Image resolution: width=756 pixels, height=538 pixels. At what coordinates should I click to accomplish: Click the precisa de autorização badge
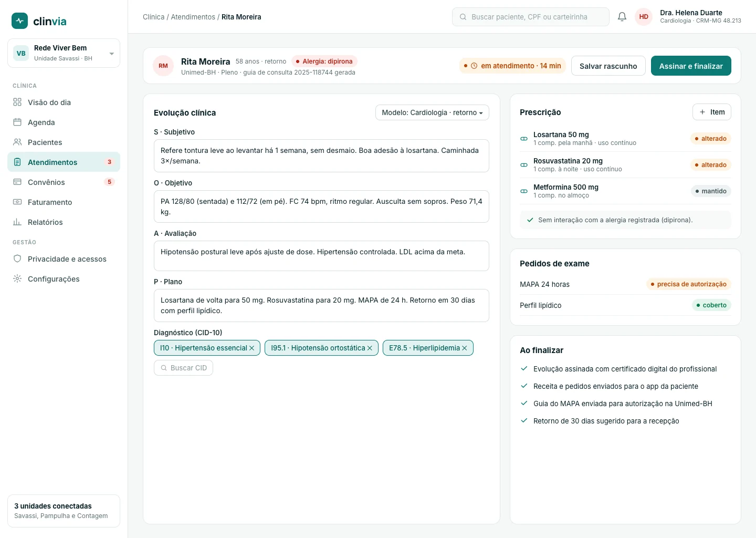click(688, 284)
